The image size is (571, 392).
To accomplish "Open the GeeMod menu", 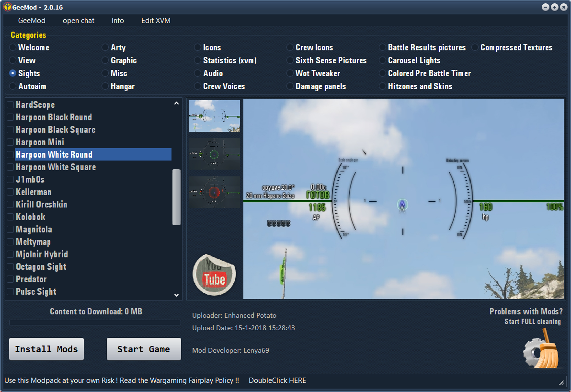I will [x=32, y=21].
